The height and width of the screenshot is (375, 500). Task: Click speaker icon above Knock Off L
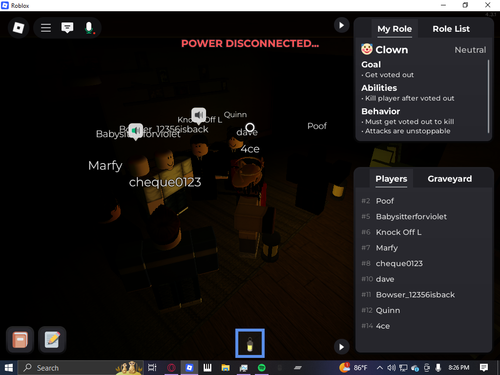point(199,115)
